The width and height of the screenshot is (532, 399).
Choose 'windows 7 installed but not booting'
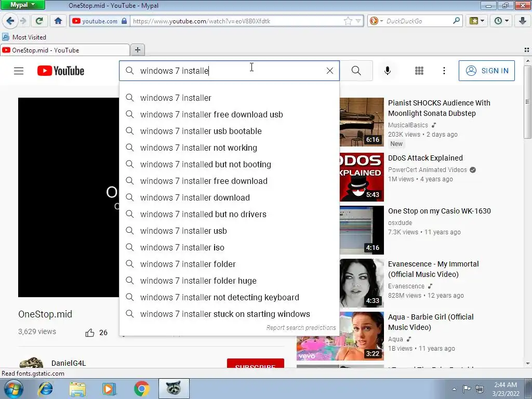tap(229, 164)
